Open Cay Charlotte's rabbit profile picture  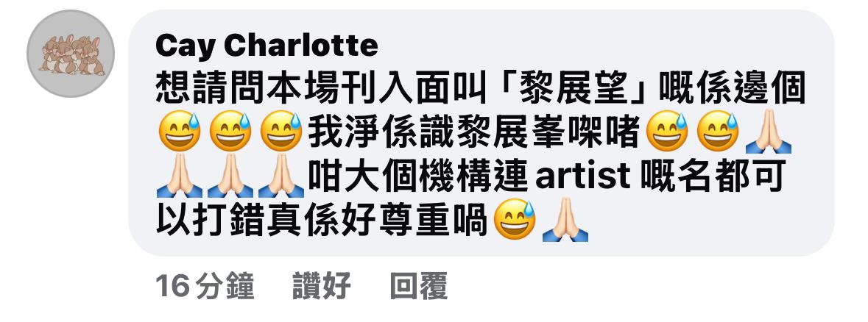click(70, 54)
